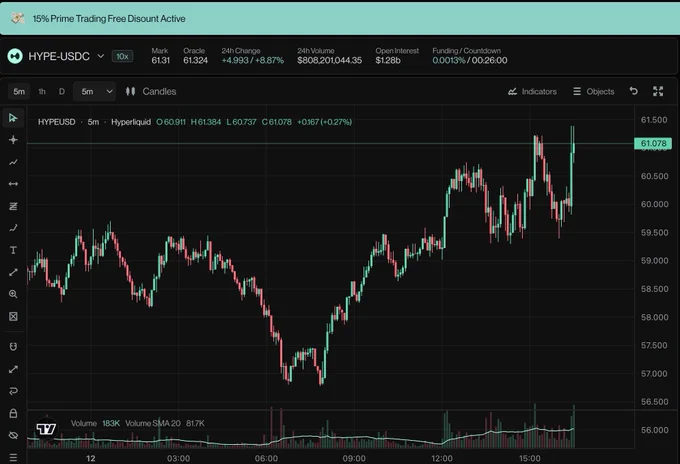Click the 24h Change +4.993 / +8.87% value
The image size is (680, 464).
click(253, 60)
